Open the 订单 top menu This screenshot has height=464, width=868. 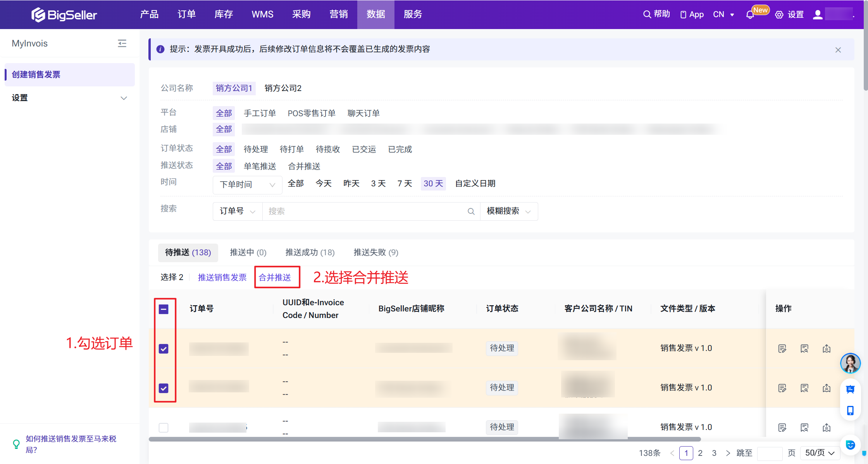(186, 14)
